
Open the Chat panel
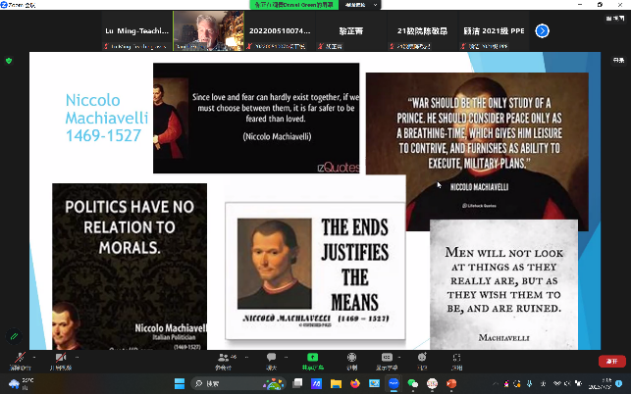[x=272, y=361]
